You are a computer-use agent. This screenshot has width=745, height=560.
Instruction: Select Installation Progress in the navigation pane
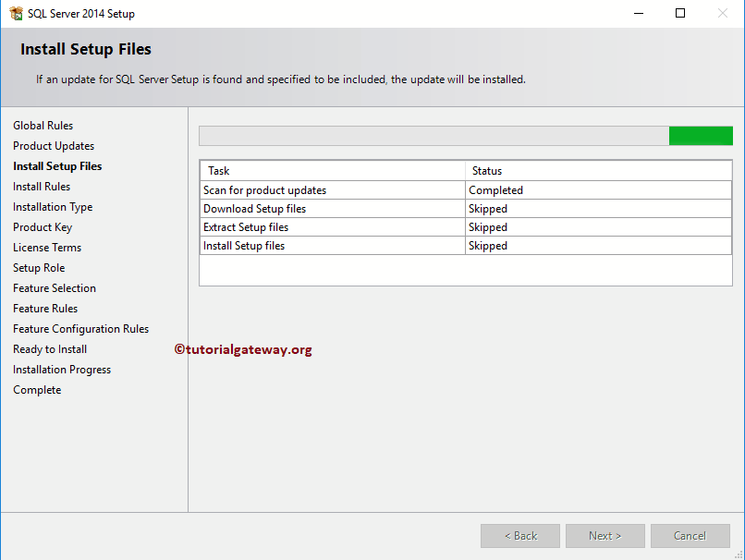(61, 369)
